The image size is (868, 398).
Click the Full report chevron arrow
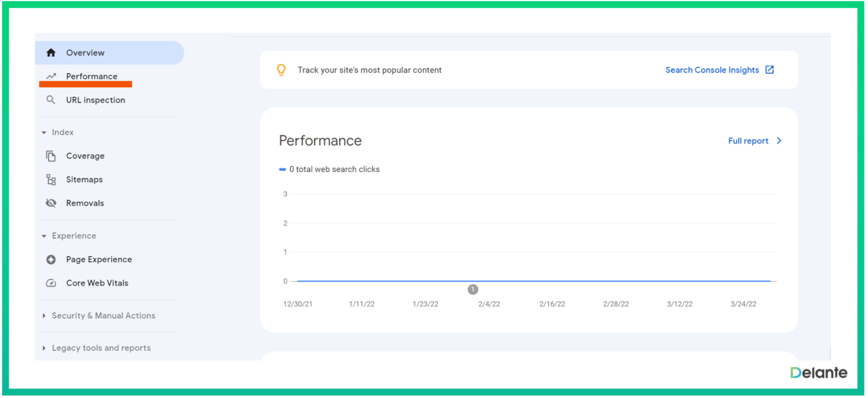pyautogui.click(x=779, y=141)
